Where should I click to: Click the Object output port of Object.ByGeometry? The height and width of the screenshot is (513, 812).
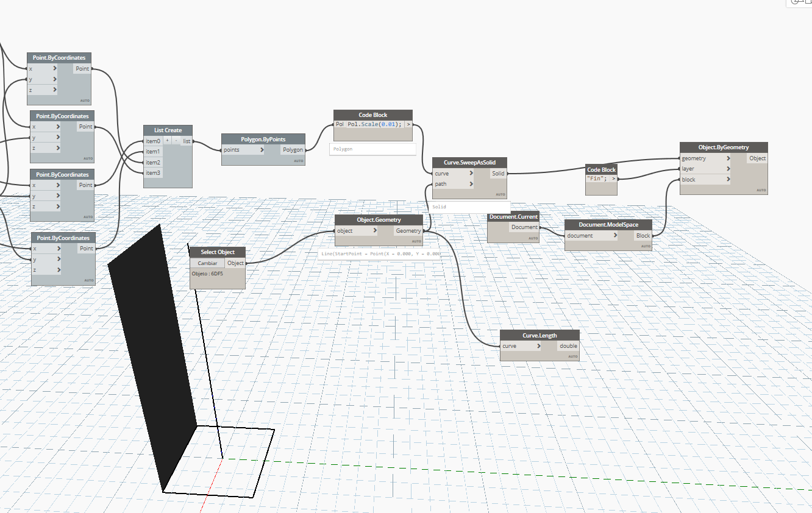(757, 158)
